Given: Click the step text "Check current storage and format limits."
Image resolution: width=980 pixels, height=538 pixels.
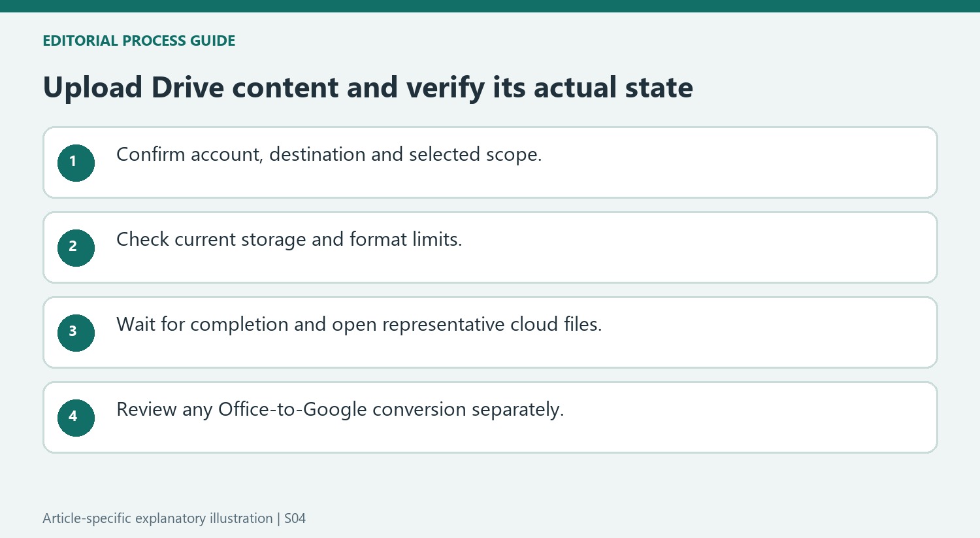Looking at the screenshot, I should coord(289,240).
